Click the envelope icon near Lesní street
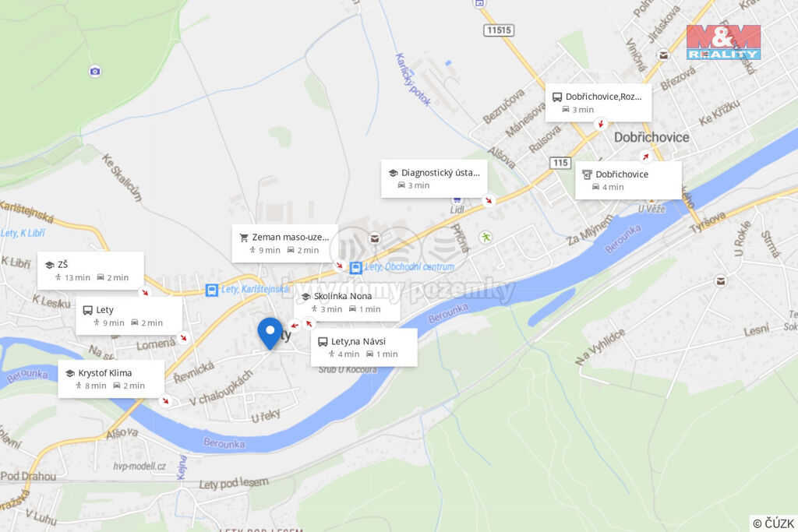This screenshot has width=798, height=532. click(x=721, y=280)
